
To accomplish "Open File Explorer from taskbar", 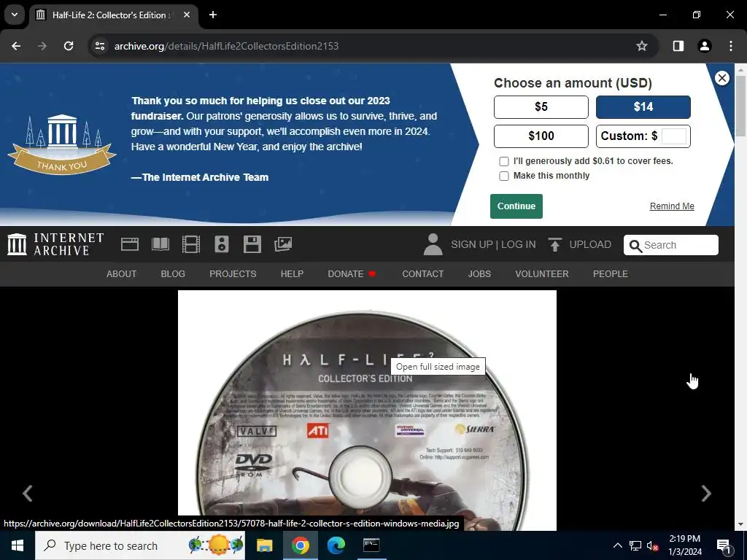I will (264, 545).
